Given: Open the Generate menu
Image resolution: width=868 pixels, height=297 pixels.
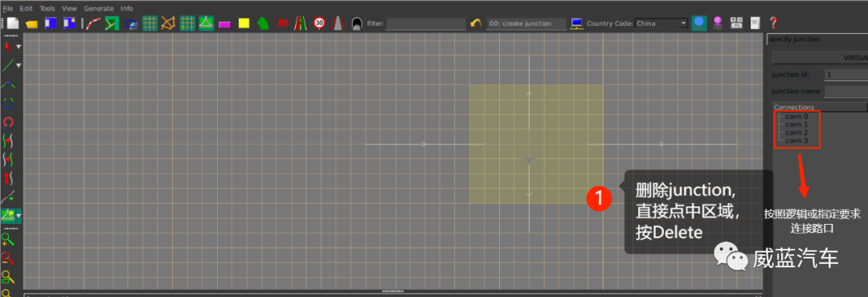Looking at the screenshot, I should [99, 9].
